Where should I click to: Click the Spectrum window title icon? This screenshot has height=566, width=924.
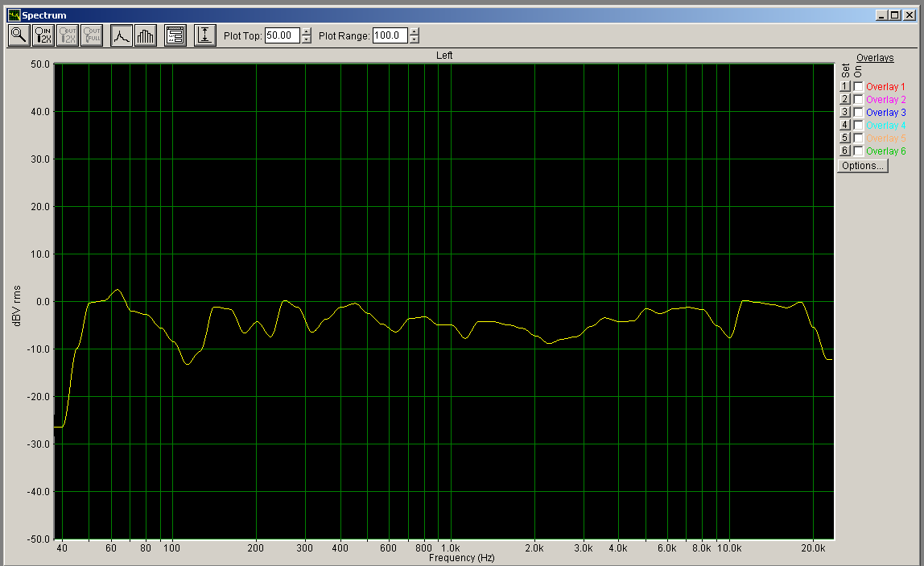click(x=14, y=15)
